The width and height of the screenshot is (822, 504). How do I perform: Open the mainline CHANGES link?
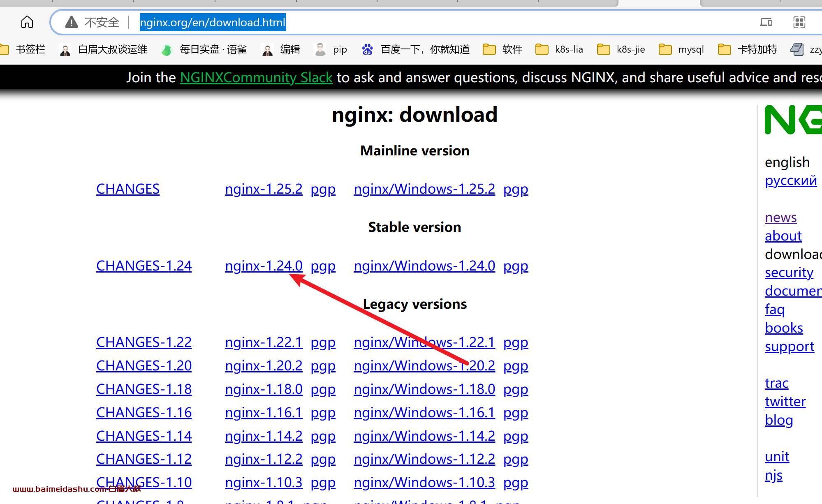point(128,189)
